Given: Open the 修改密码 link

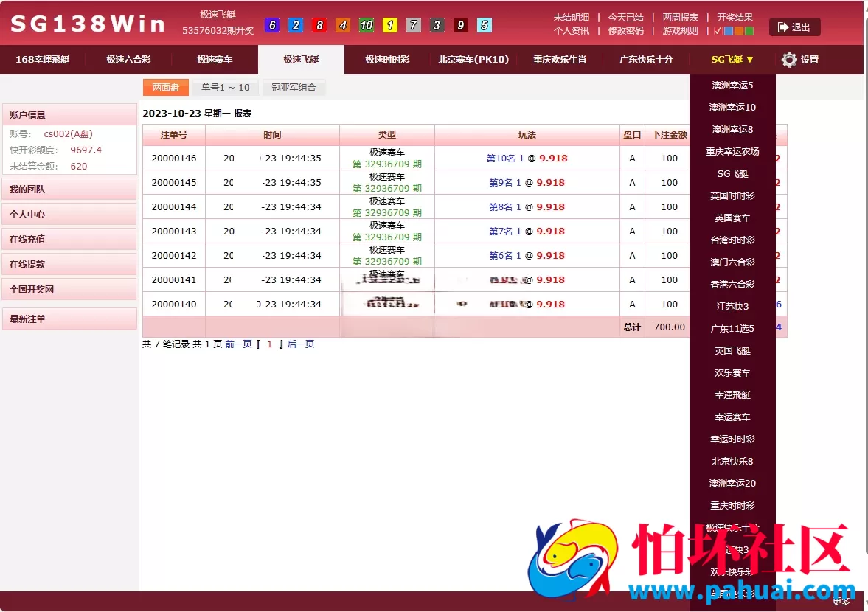Looking at the screenshot, I should coord(625,31).
